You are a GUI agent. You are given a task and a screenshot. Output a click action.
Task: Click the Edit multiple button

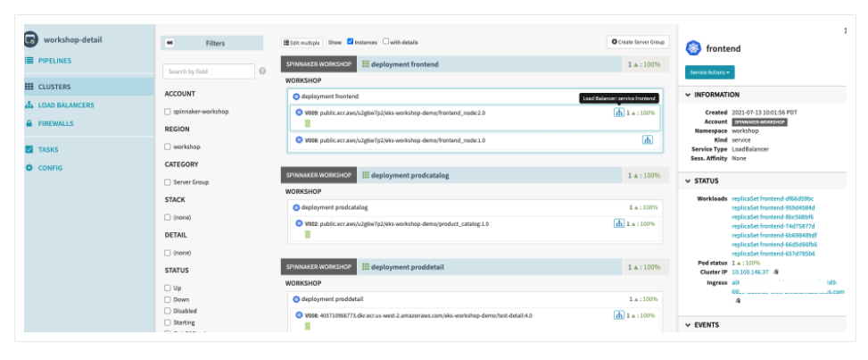[302, 42]
